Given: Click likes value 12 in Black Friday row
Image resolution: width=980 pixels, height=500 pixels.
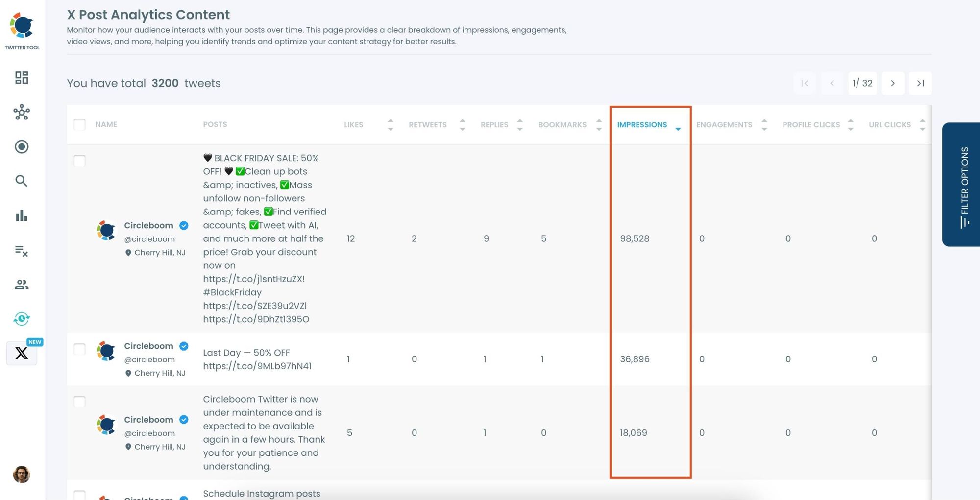Looking at the screenshot, I should point(351,238).
